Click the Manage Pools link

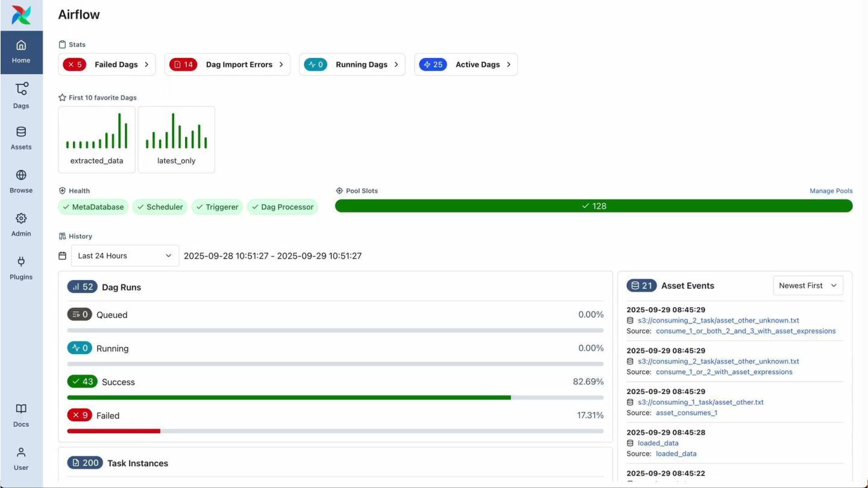[x=831, y=191]
